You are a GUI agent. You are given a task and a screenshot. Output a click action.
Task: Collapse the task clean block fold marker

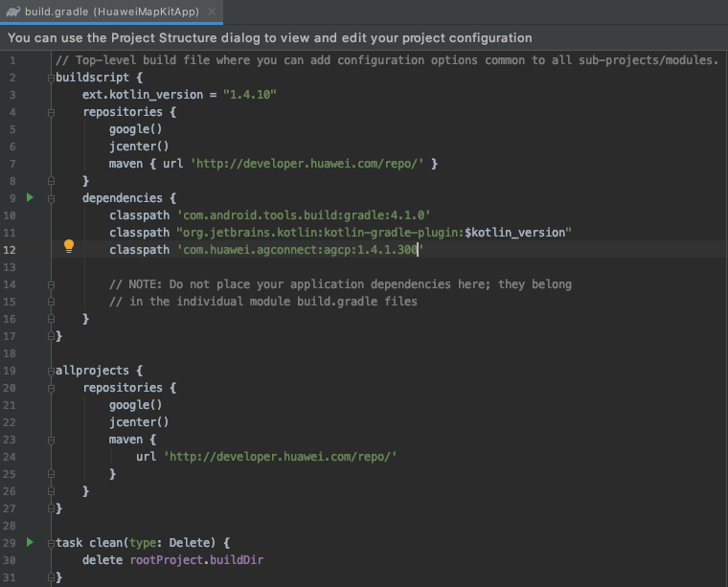click(51, 543)
